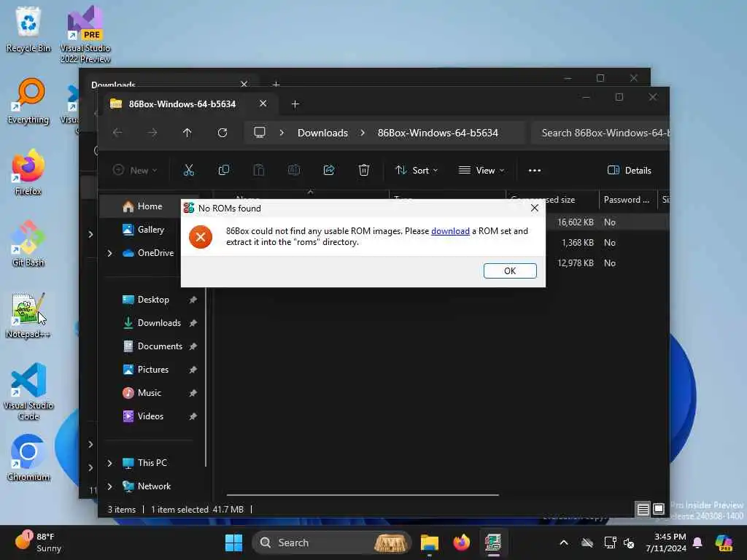Select the Visual Studio Code desktop icon
This screenshot has width=747, height=560.
(28, 392)
